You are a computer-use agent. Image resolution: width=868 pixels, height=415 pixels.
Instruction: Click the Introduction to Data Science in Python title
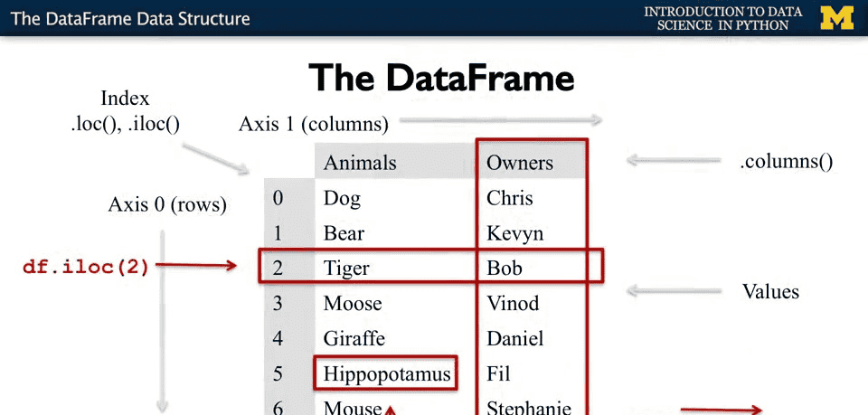pos(722,18)
